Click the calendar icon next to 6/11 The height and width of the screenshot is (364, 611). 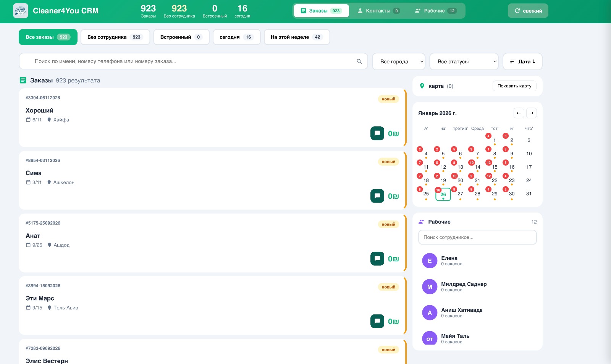[x=28, y=120]
